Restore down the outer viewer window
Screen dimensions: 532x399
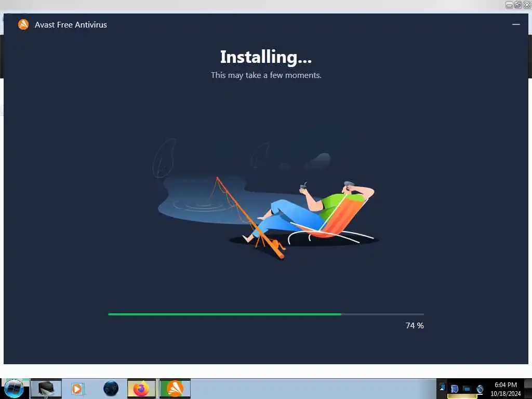tap(518, 5)
